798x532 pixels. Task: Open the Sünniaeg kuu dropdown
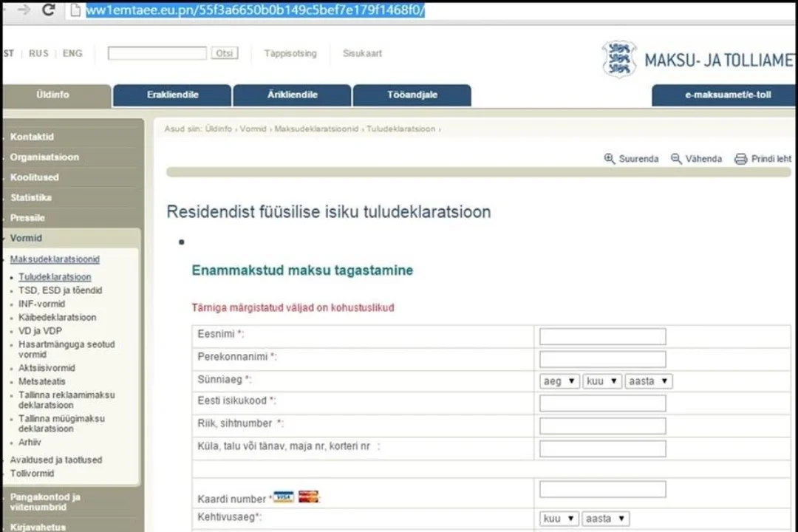click(x=601, y=381)
